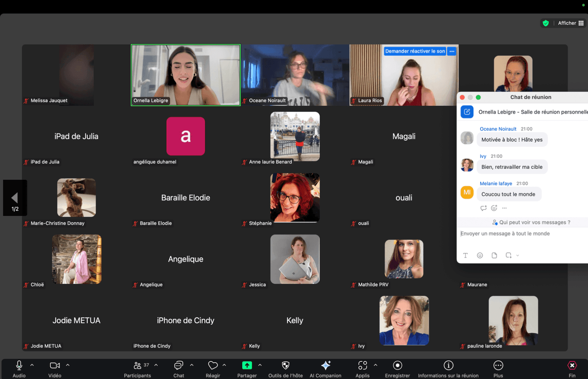Select the iPhone de Cindy participant tile
This screenshot has width=588, height=379.
[186, 320]
